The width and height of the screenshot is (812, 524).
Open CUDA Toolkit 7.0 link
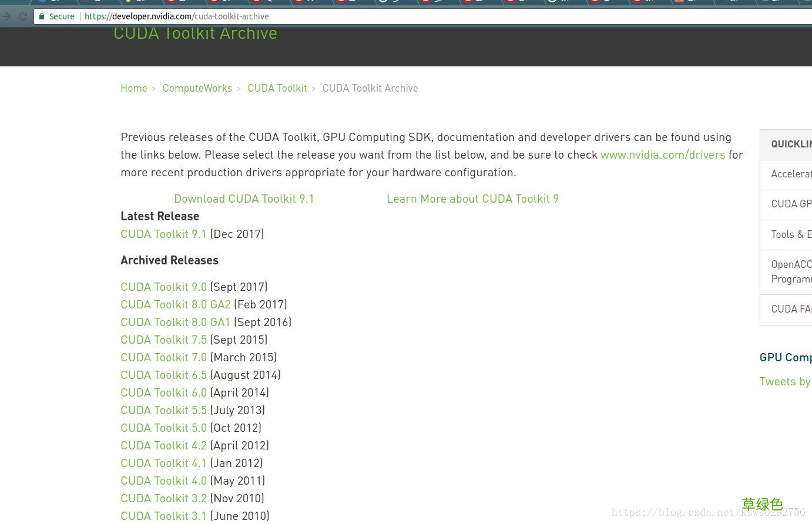(x=164, y=358)
